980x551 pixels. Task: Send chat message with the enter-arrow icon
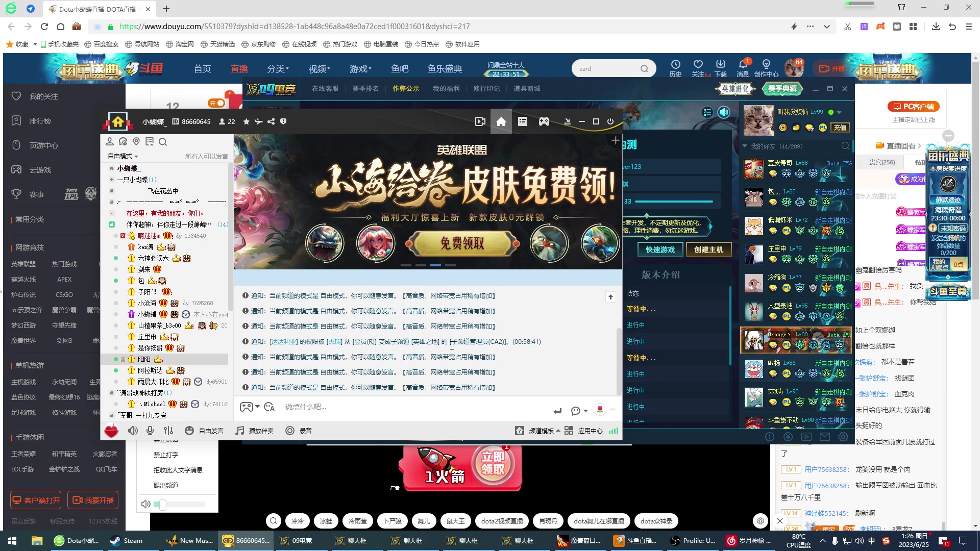point(557,411)
